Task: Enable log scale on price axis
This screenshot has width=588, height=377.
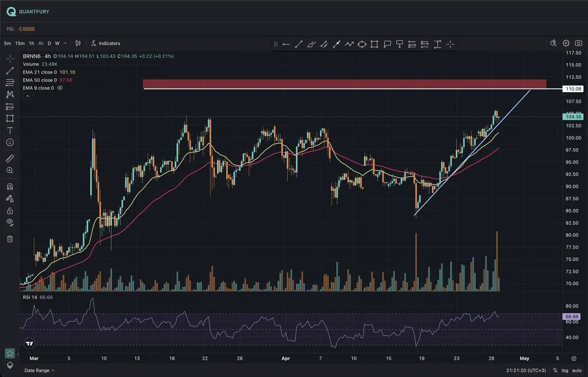Action: click(564, 371)
